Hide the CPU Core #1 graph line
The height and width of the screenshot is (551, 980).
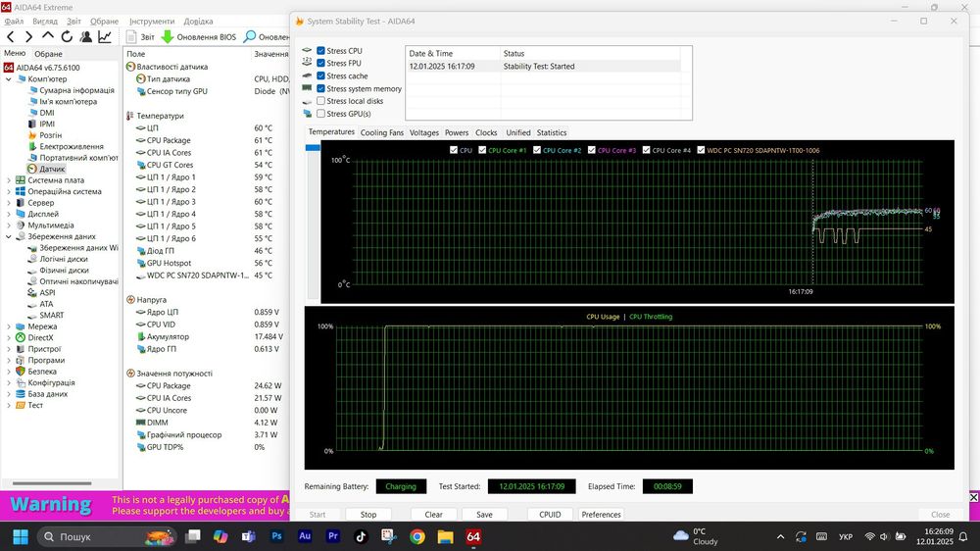482,150
